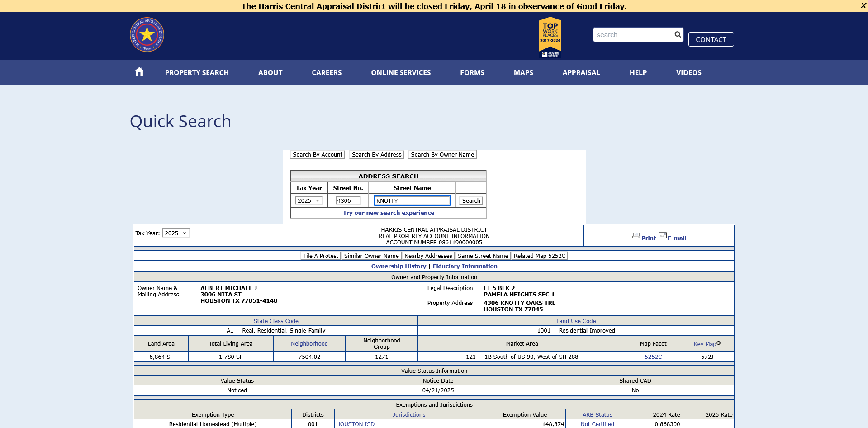Select notice date 04/21/2025
This screenshot has height=428, width=868.
point(438,390)
